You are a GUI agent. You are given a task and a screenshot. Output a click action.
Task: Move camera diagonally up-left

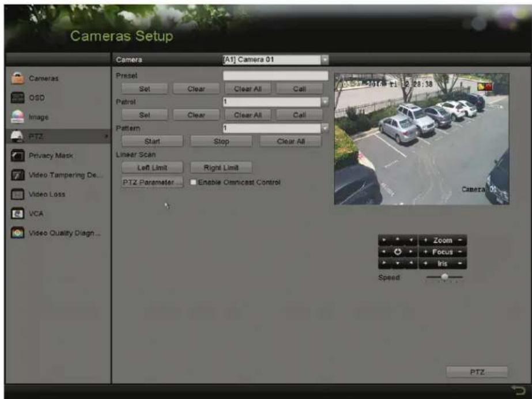point(384,240)
